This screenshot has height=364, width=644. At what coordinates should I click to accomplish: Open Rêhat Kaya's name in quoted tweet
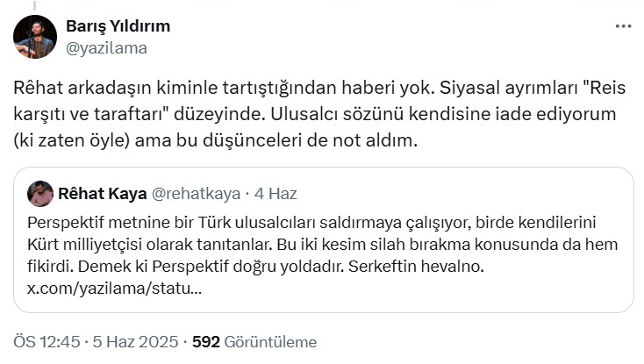coord(102,194)
